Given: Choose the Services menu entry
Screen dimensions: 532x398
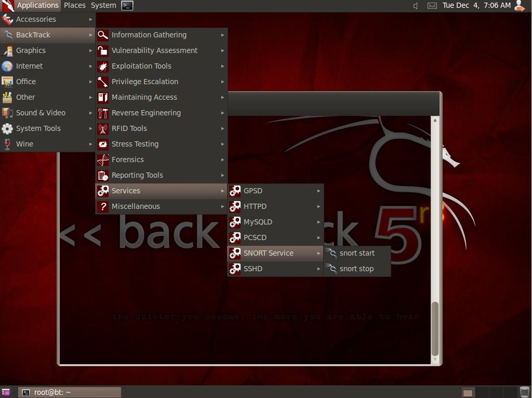Looking at the screenshot, I should 162,191.
